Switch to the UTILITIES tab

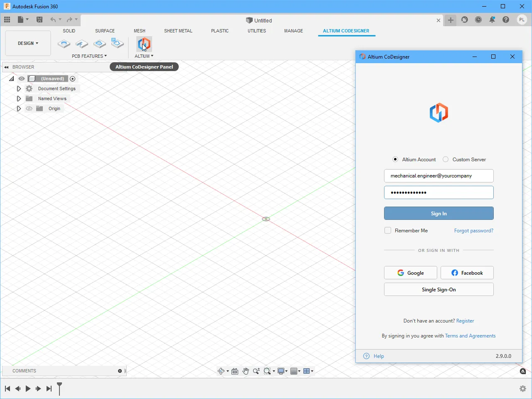pos(257,31)
